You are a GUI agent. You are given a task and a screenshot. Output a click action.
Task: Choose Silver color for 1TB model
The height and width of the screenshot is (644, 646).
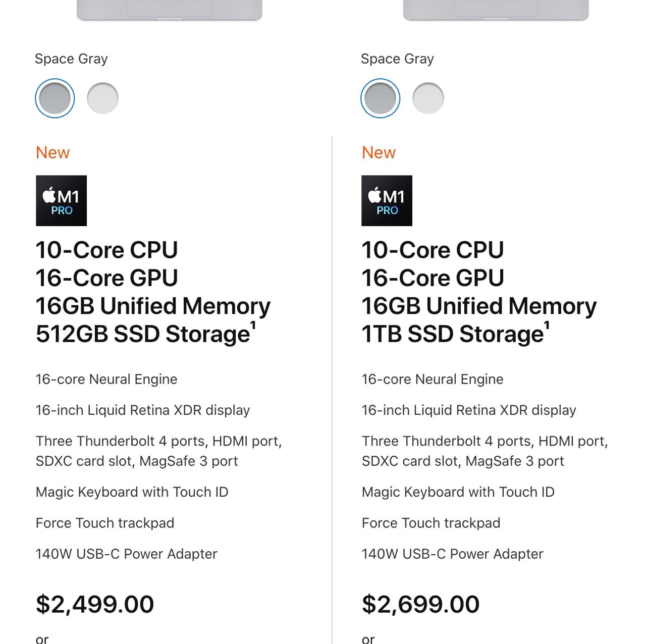coord(428,98)
